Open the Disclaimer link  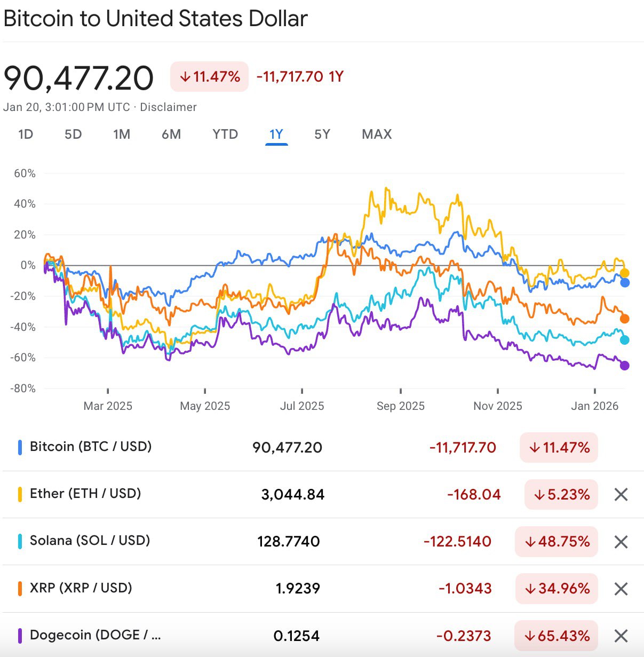click(x=169, y=107)
